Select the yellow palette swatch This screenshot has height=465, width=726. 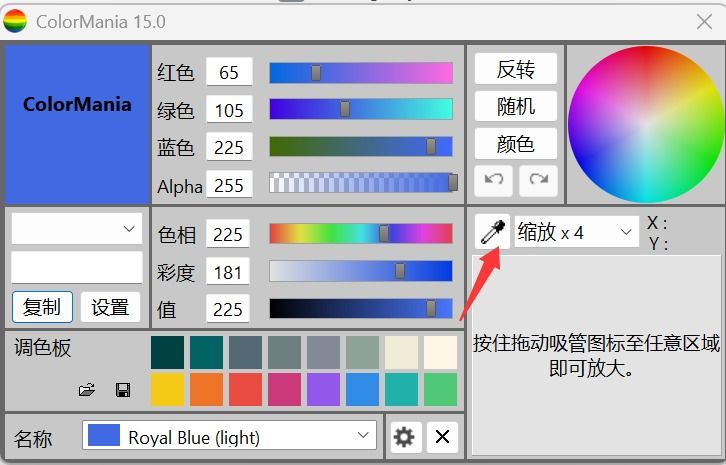(168, 390)
